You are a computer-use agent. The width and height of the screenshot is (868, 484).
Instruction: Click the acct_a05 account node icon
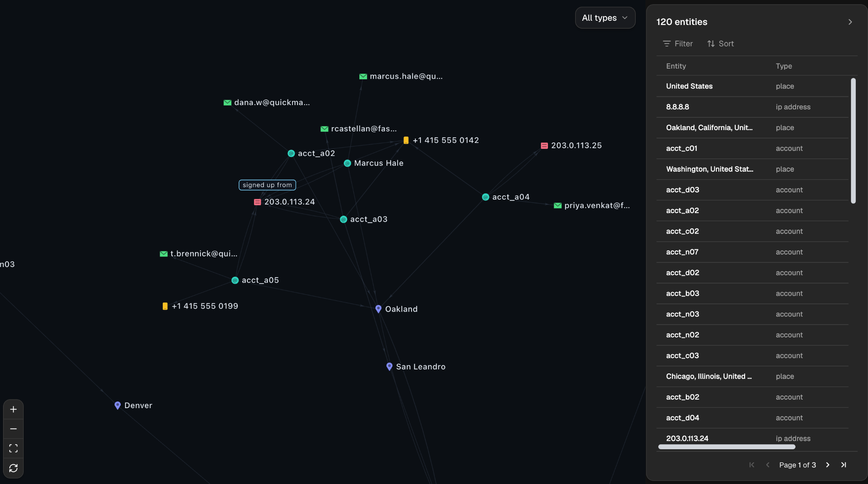[235, 280]
